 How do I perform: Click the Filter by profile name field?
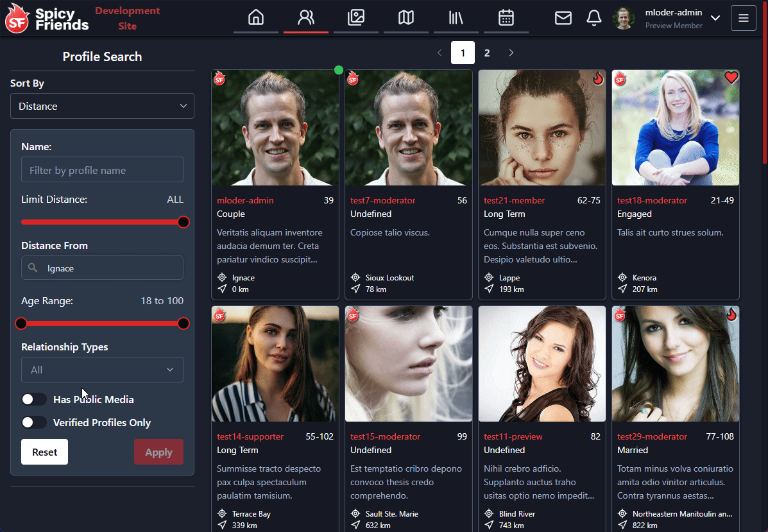(102, 170)
